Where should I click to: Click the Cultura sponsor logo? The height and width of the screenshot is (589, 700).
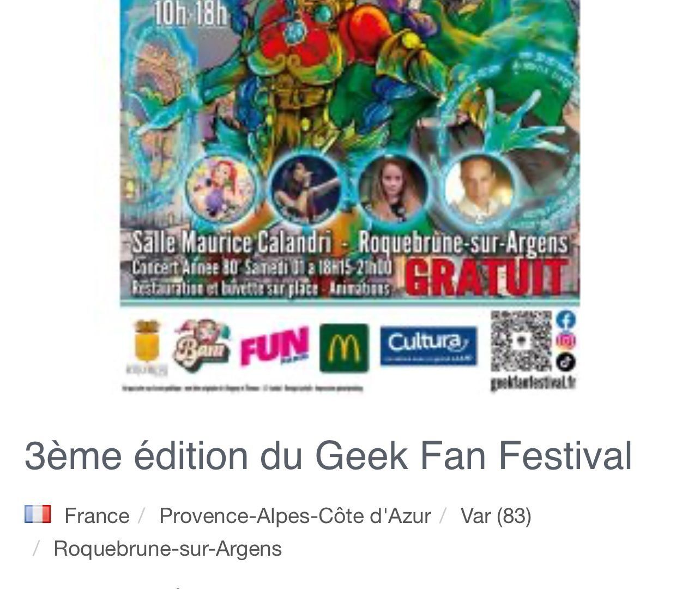click(x=429, y=346)
